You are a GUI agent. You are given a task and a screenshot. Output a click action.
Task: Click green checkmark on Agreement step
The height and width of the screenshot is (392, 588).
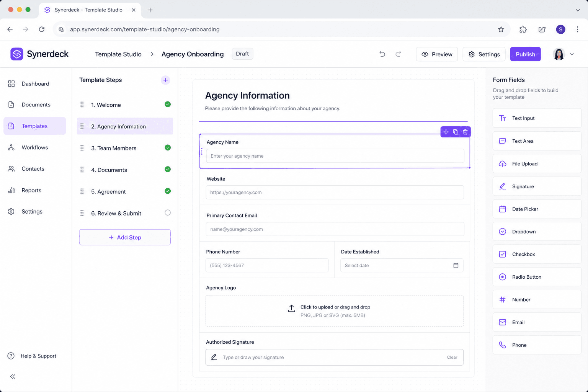tap(168, 191)
